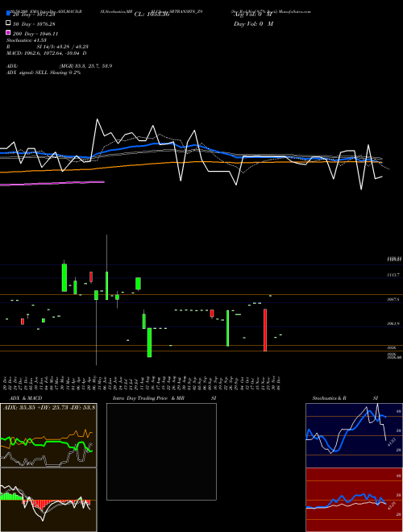Image resolution: width=403 pixels, height=532 pixels.
Task: Click the 'ADX & MACD' panel title
Action: (26, 398)
